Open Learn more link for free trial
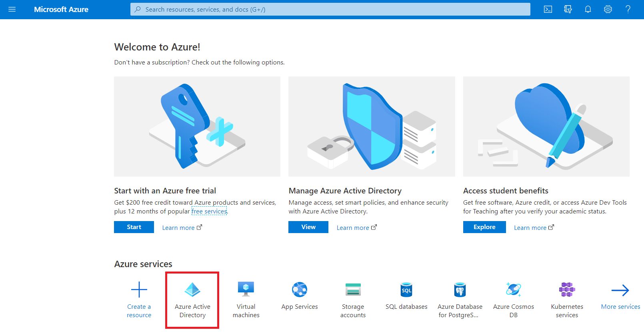Image resolution: width=644 pixels, height=332 pixels. (x=182, y=227)
